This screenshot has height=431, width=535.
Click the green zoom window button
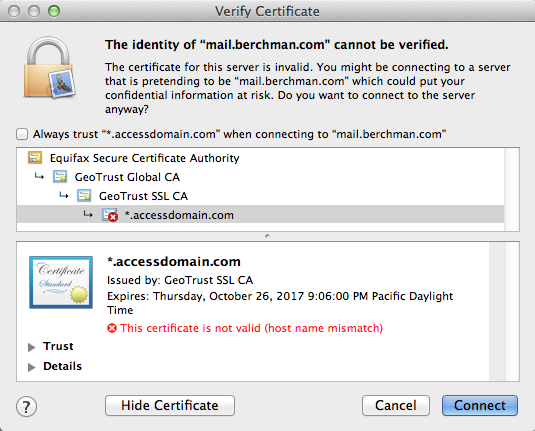click(54, 11)
